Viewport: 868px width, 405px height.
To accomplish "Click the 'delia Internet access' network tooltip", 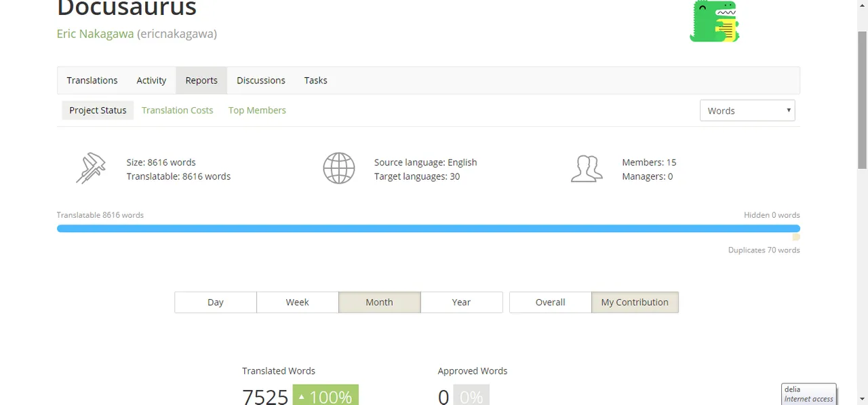I will click(x=808, y=394).
